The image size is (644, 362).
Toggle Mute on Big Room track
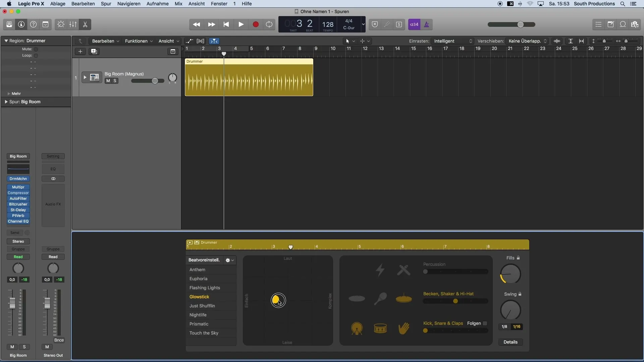(107, 81)
